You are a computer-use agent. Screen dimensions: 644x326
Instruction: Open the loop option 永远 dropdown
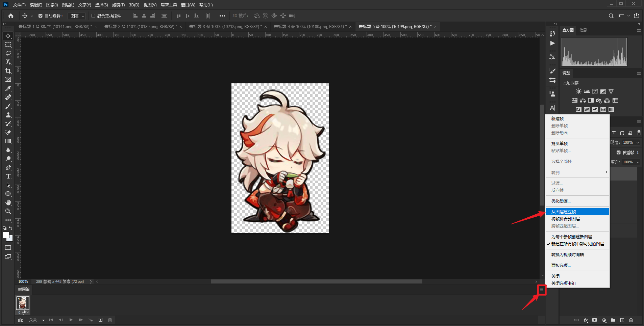pyautogui.click(x=37, y=320)
